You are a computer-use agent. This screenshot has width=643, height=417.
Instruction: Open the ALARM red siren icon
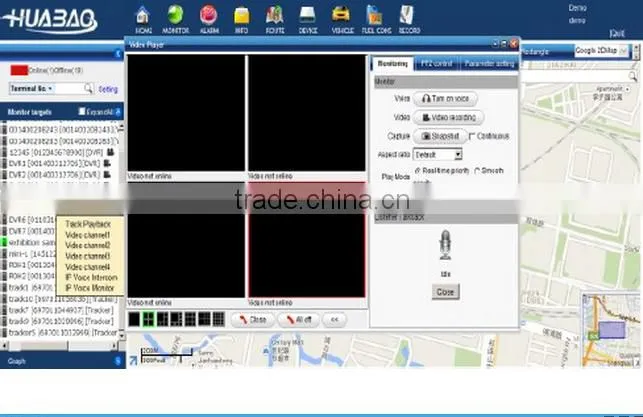[209, 20]
